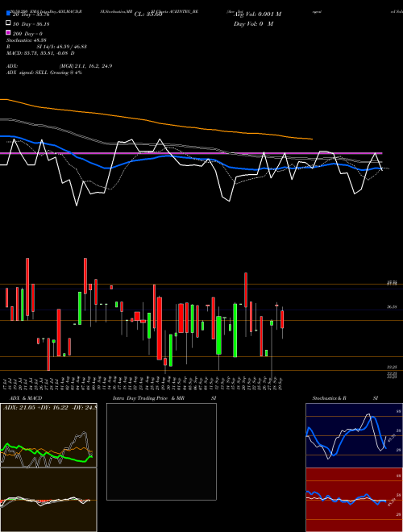
Task: Click the 'Avg Vol: 0.001 M' text
Action: coord(257,15)
